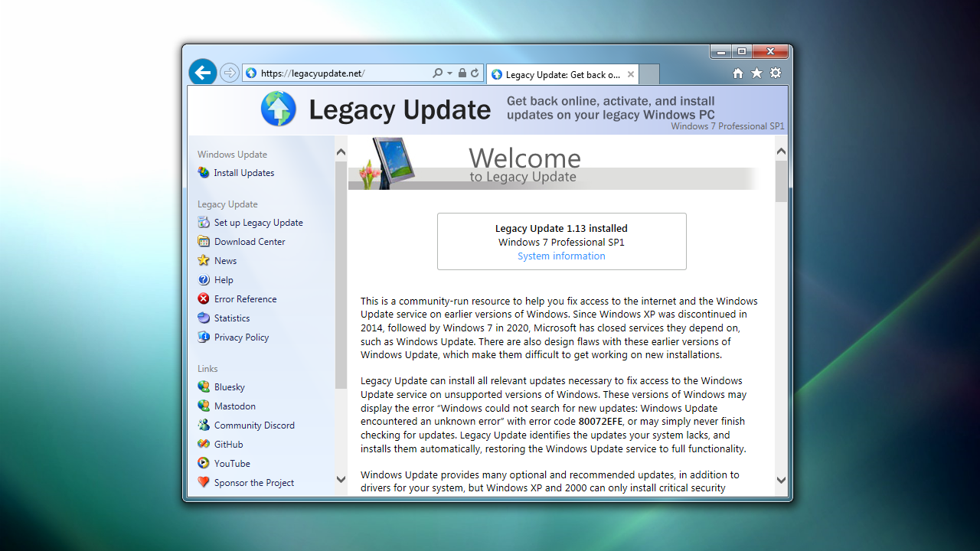Viewport: 980px width, 551px height.
Task: Click the YouTube icon in Links section
Action: [203, 463]
